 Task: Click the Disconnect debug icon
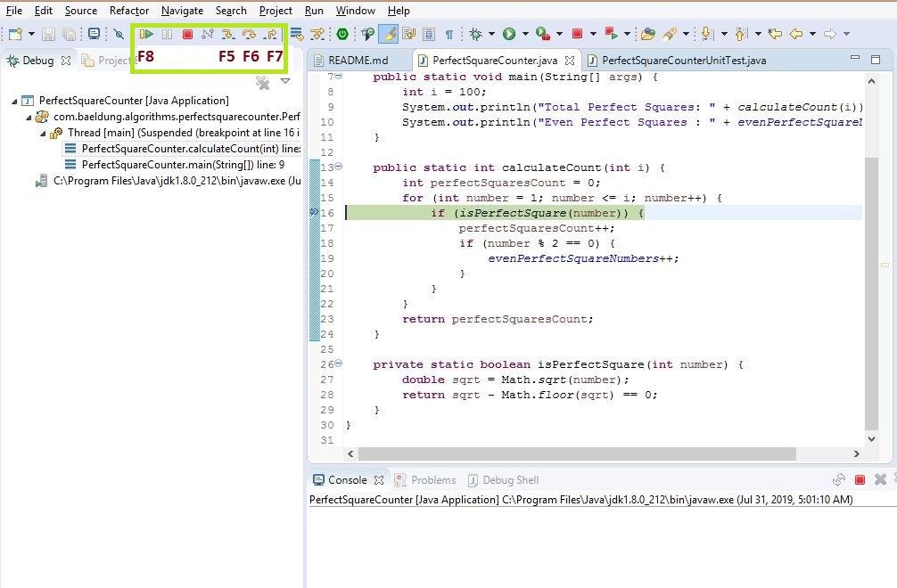(x=208, y=34)
